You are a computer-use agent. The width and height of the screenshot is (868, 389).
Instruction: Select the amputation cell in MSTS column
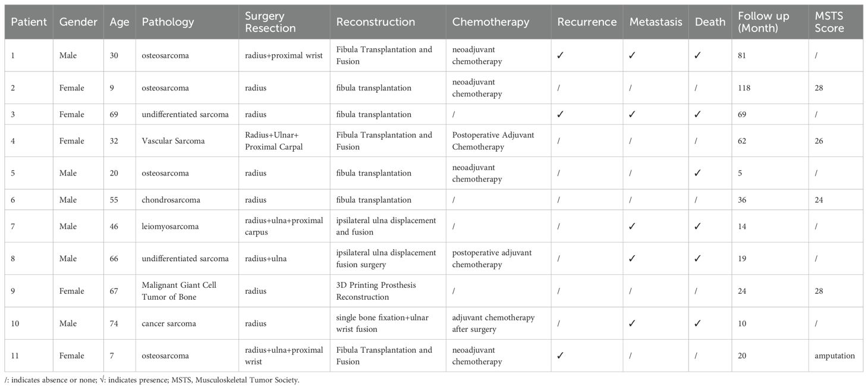click(835, 356)
